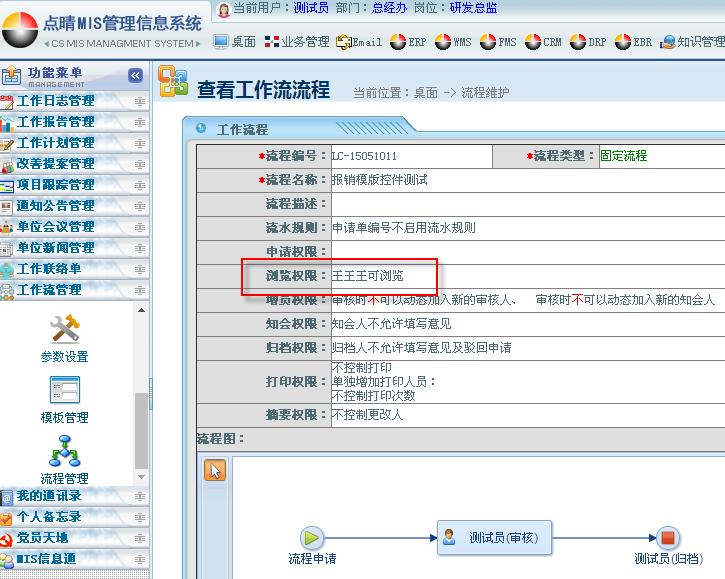Collapse the 功能菜单 sidebar panel
The width and height of the screenshot is (725, 579).
tap(136, 76)
